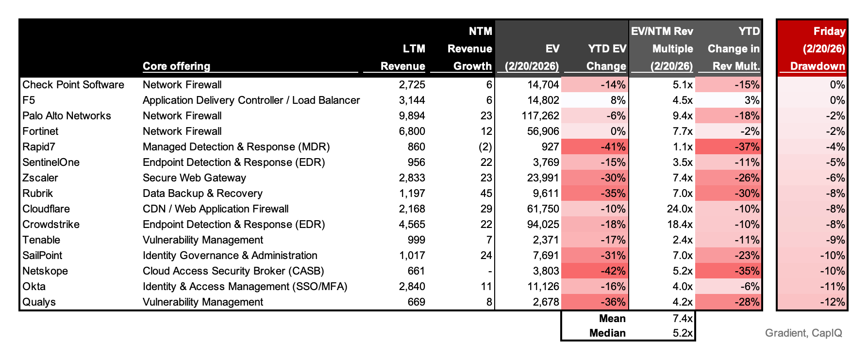Screen dimensions: 868x357
Task: Click Rapid7 negative growth value (2)
Action: [485, 146]
